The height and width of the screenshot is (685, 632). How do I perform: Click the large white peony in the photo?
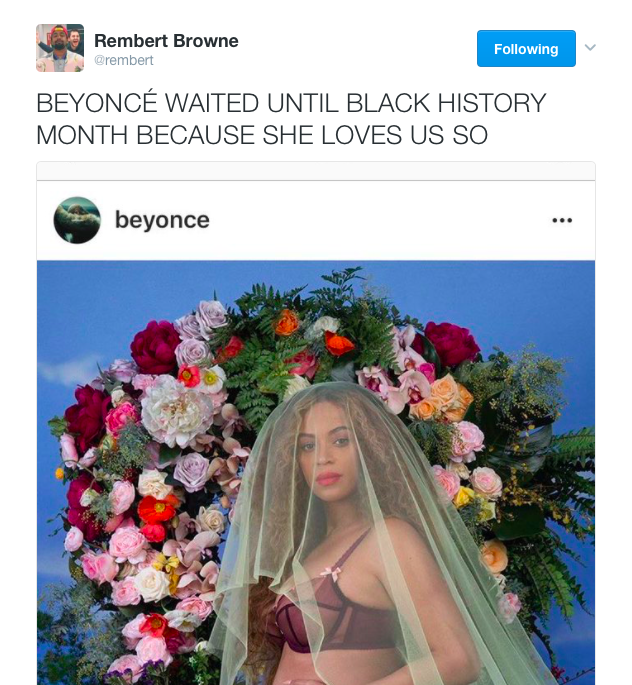[176, 412]
